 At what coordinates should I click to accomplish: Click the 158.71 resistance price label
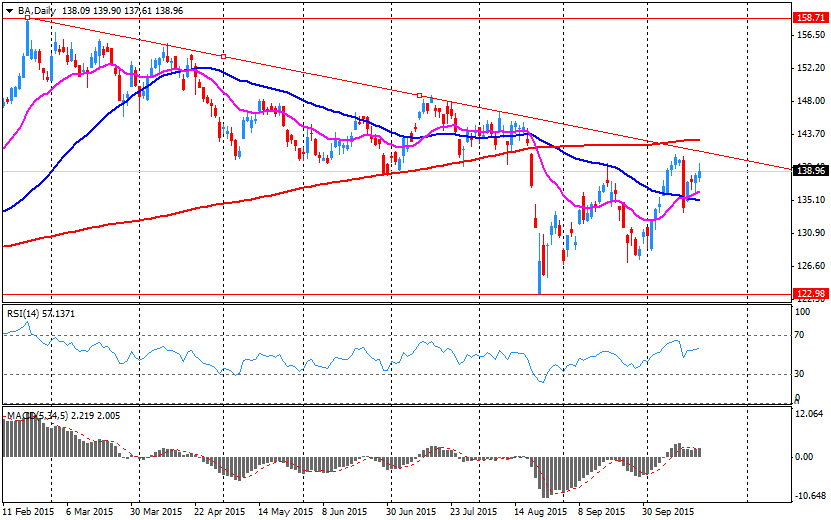809,18
